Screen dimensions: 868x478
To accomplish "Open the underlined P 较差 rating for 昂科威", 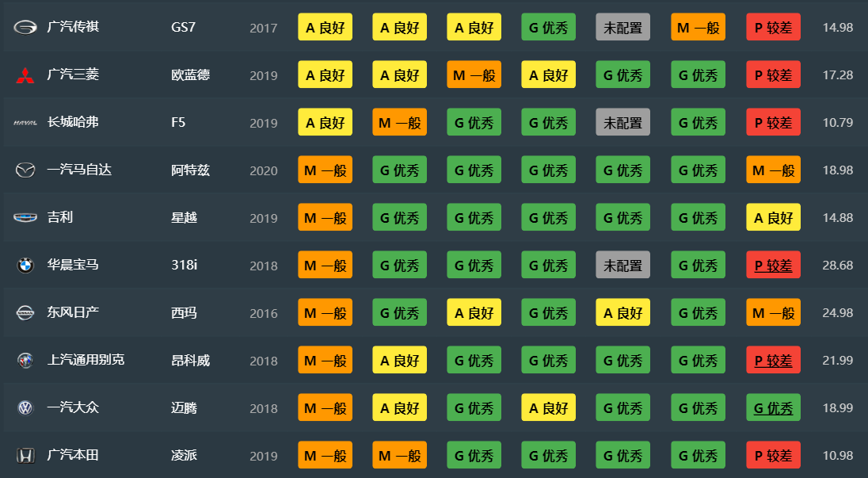I will pos(773,361).
